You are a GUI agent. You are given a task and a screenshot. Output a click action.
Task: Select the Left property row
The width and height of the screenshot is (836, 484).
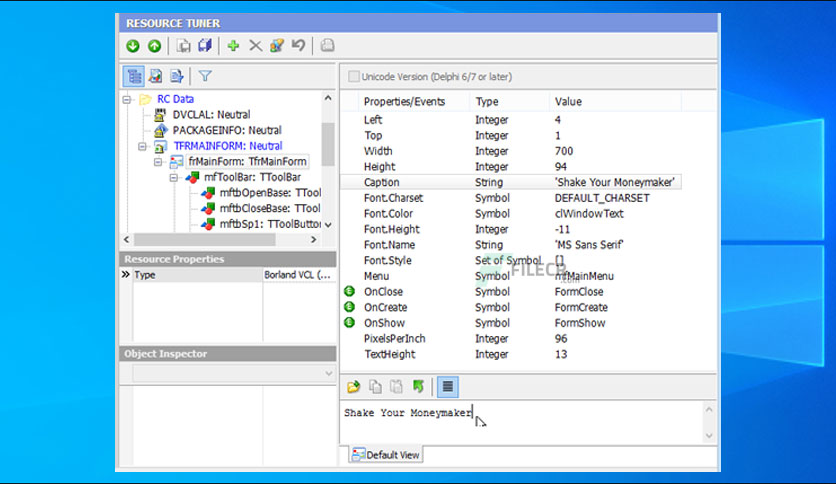point(511,120)
